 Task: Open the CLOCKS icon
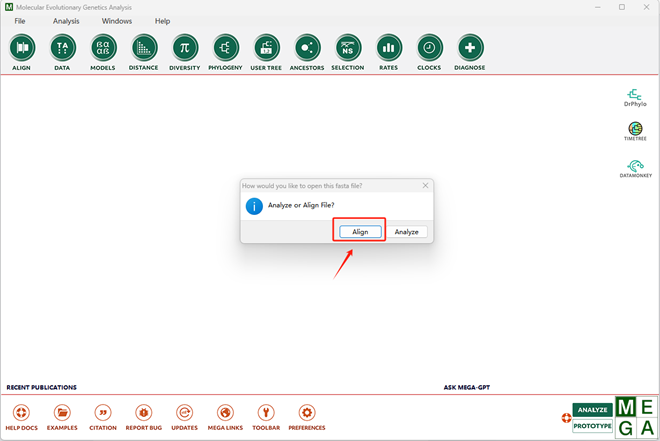[429, 48]
